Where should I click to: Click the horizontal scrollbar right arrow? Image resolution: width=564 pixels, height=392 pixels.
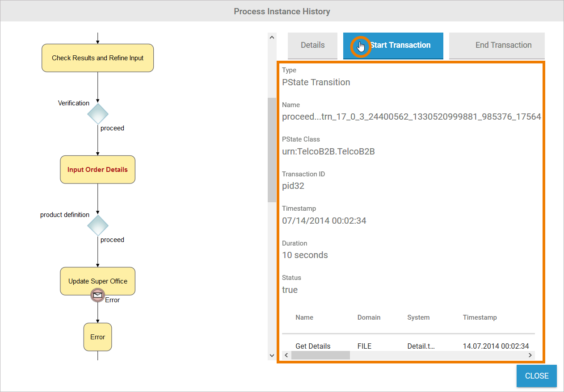(530, 355)
